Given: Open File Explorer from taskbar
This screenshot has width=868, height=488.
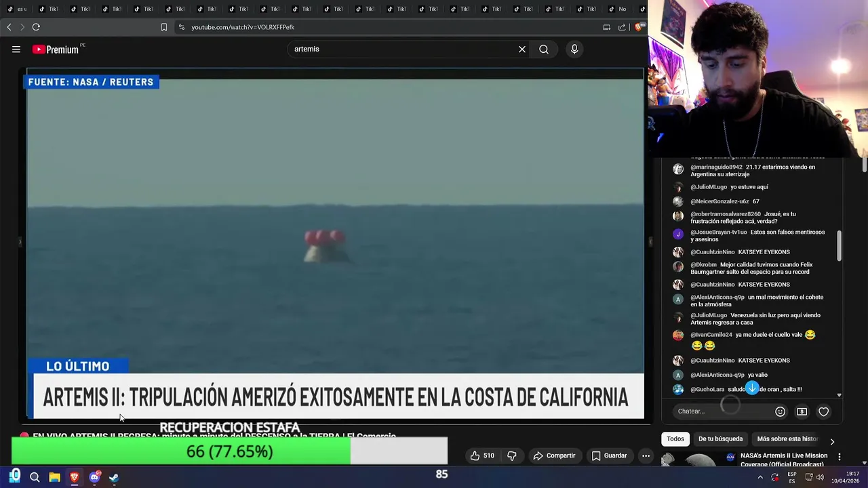Looking at the screenshot, I should click(x=54, y=477).
